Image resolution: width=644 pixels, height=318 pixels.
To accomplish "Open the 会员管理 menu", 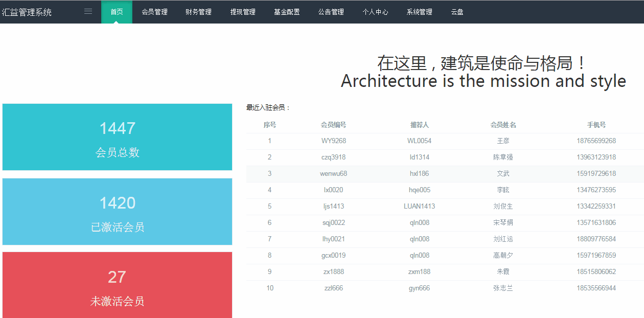I will pyautogui.click(x=154, y=12).
